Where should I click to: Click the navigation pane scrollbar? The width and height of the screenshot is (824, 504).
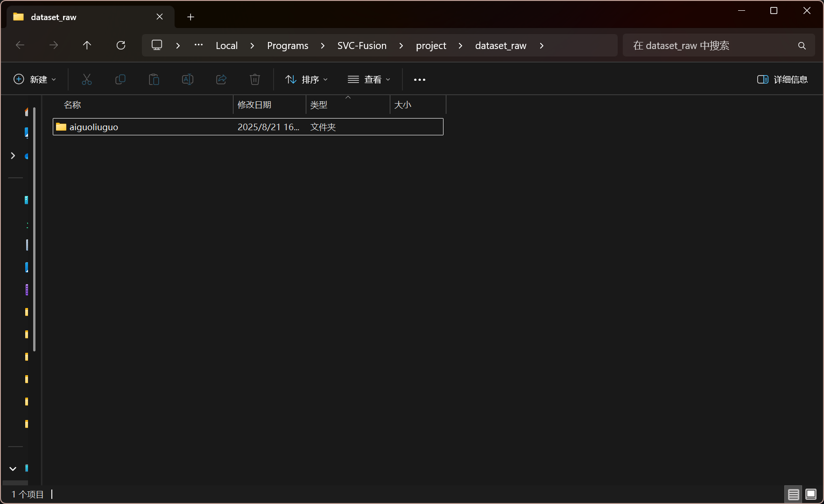click(35, 229)
